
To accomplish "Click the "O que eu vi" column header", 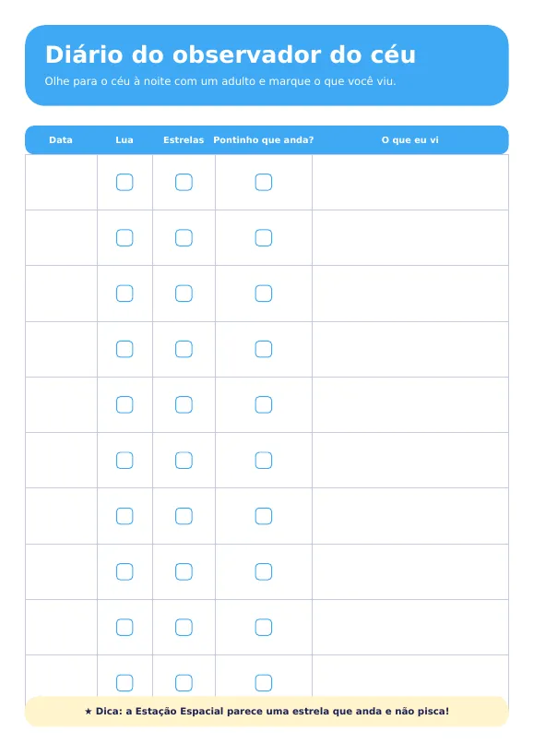I will [409, 139].
